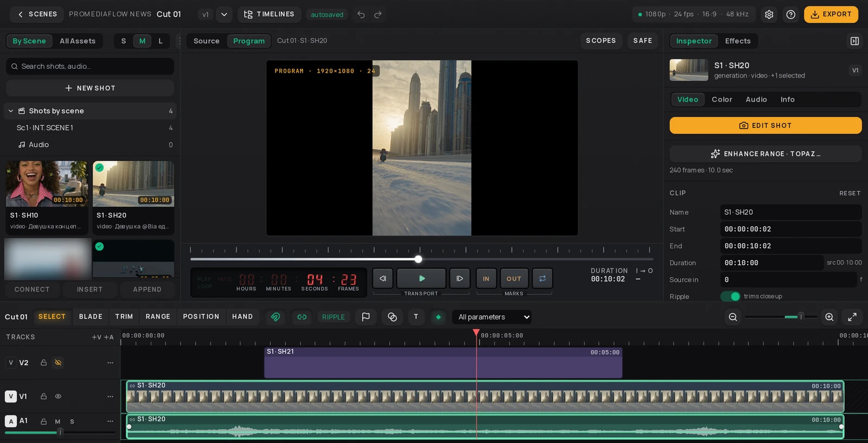
Task: Hide the V1 track
Action: (58, 396)
